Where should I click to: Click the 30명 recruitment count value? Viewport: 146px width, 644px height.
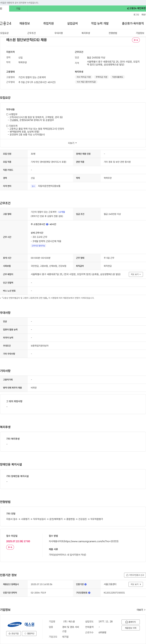pyautogui.click(x=33, y=154)
